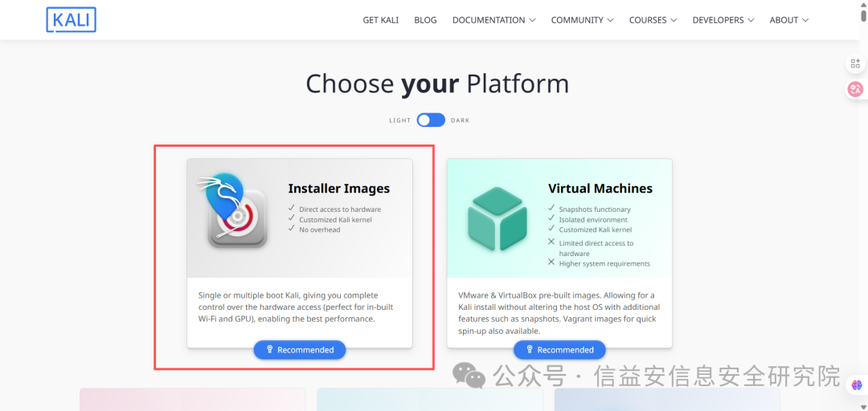Click 'Isolated environment' feature text
868x411 pixels.
click(x=593, y=220)
